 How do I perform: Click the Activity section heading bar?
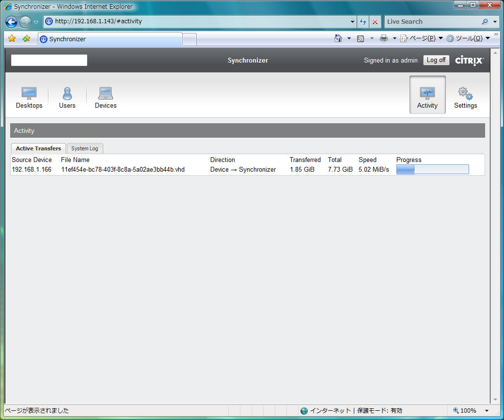pyautogui.click(x=248, y=130)
